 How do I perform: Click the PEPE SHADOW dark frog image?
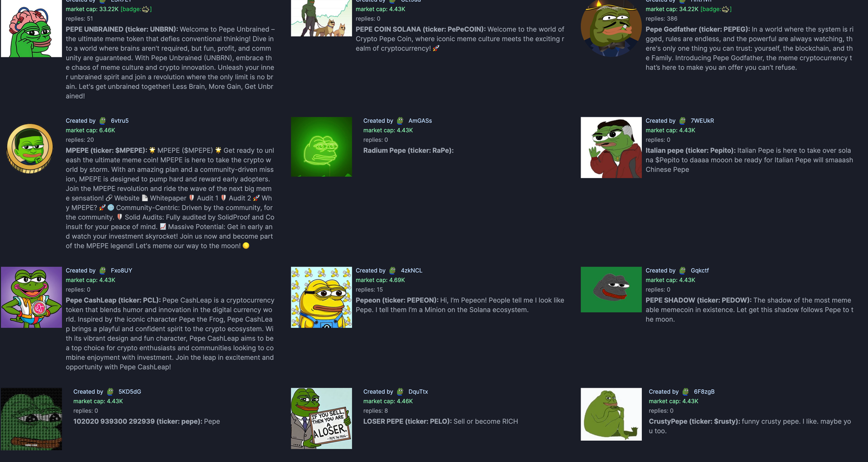(x=611, y=289)
